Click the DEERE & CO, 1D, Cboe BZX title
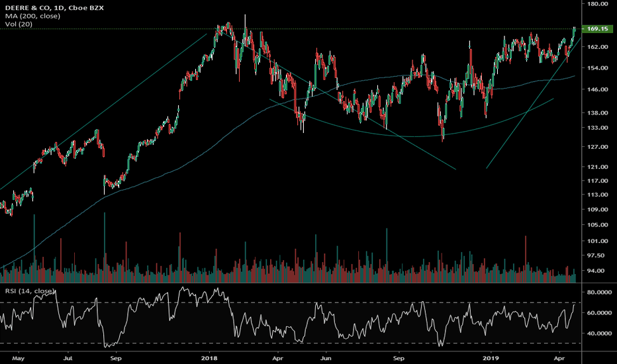This screenshot has height=364, width=617. [54, 7]
